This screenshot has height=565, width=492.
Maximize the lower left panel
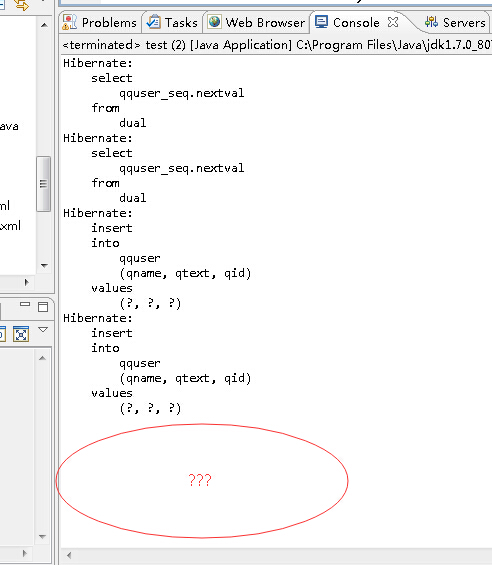point(43,307)
